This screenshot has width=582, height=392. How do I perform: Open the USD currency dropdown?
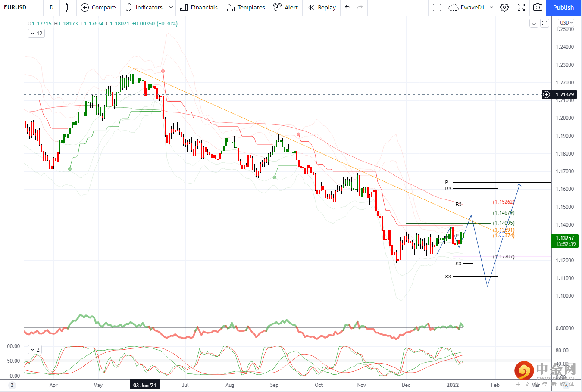point(566,23)
